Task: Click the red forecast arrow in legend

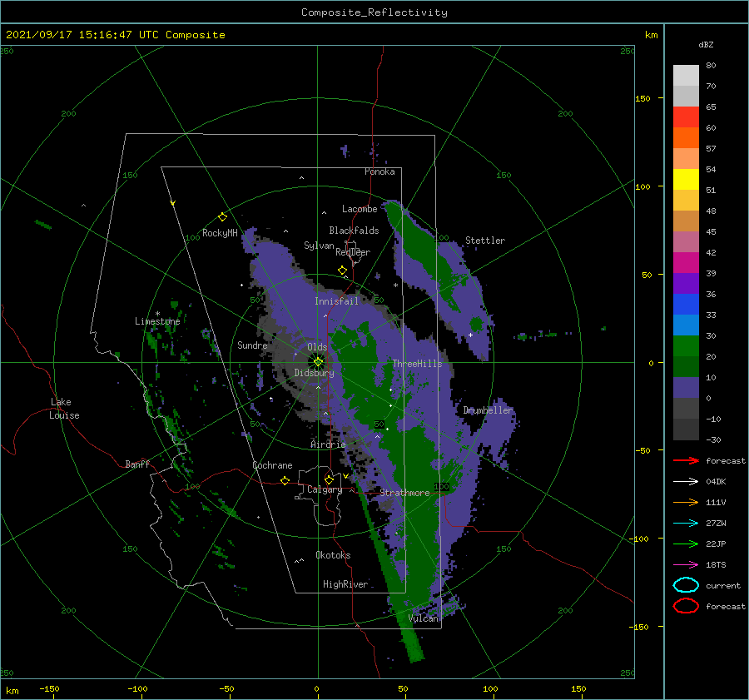Action: point(686,460)
